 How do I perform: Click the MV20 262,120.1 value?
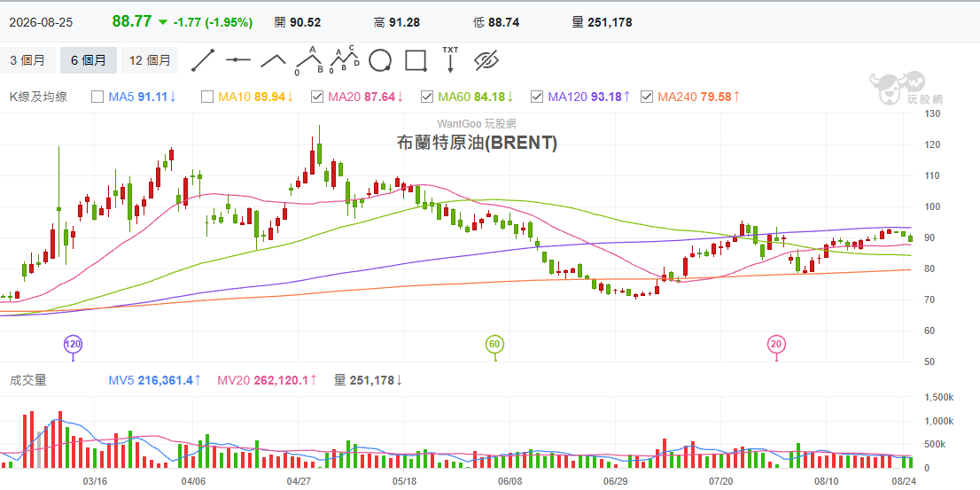(268, 380)
